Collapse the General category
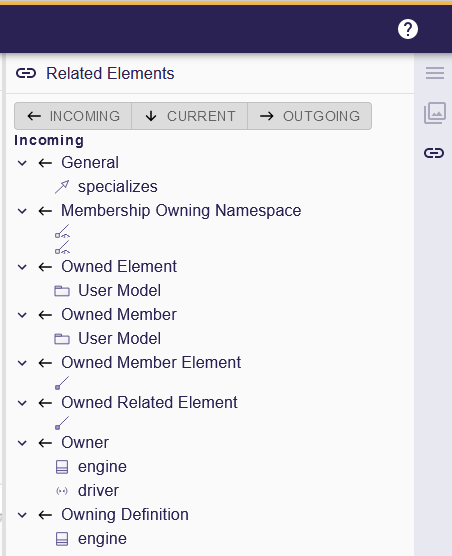 pyautogui.click(x=22, y=163)
